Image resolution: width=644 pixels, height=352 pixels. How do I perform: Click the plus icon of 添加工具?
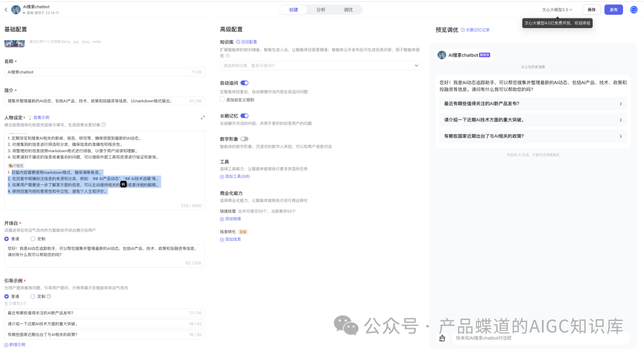pos(222,177)
